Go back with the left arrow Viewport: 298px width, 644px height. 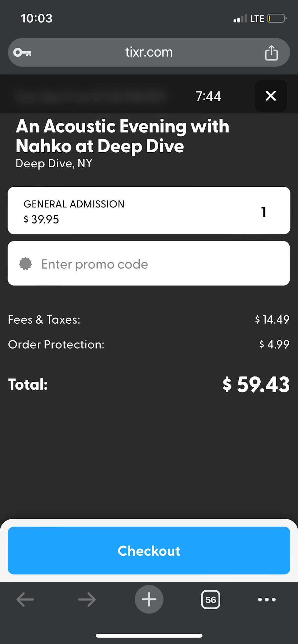(x=25, y=599)
